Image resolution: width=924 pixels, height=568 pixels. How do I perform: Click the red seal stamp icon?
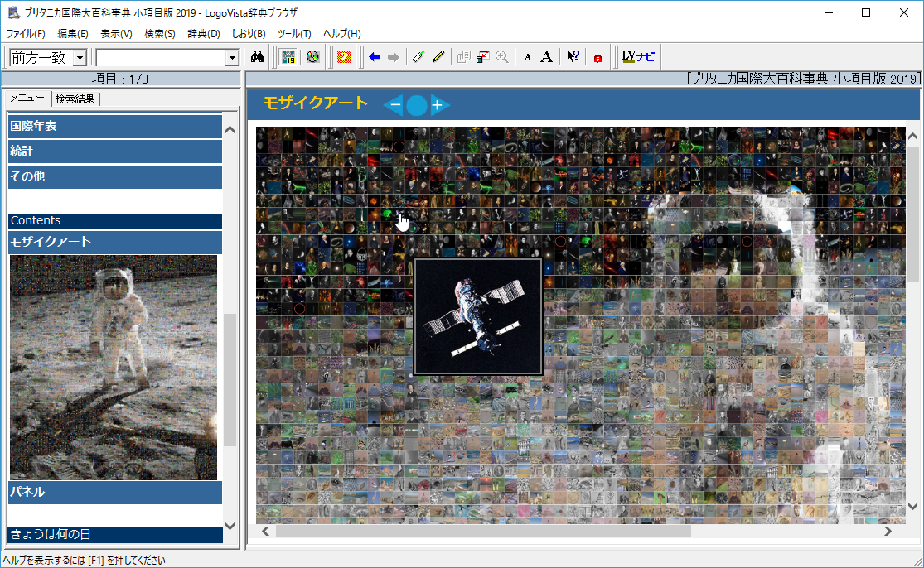[598, 58]
